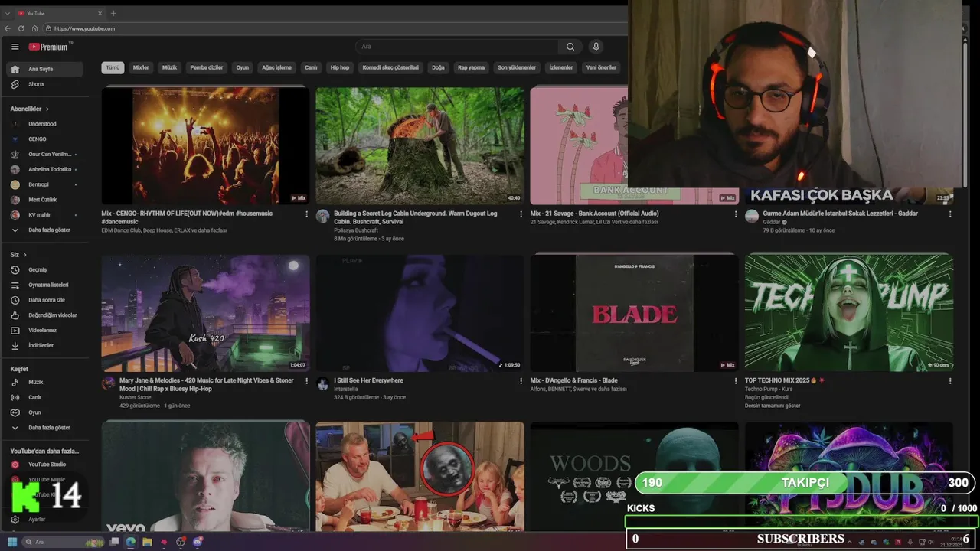Click the YouTube Premium logo
Image resolution: width=980 pixels, height=551 pixels.
[x=50, y=47]
